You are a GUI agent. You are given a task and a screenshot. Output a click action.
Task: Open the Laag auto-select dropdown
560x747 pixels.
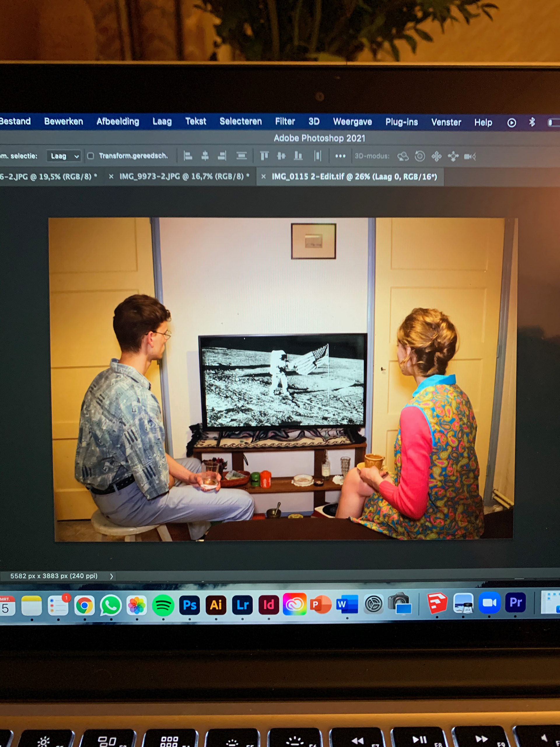pyautogui.click(x=64, y=156)
